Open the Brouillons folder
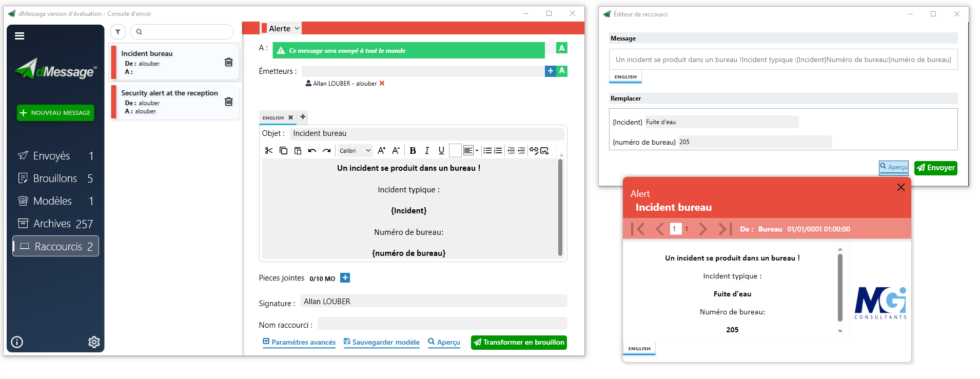The image size is (980, 379). coord(55,178)
